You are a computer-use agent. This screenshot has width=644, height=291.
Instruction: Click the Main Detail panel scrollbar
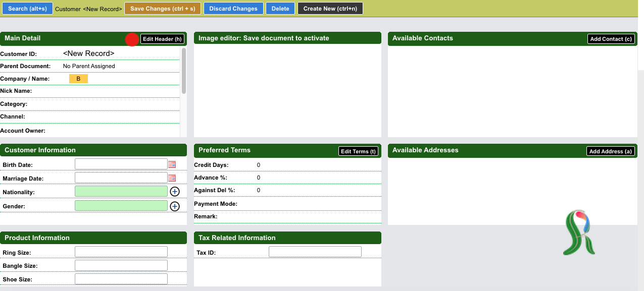pos(184,71)
